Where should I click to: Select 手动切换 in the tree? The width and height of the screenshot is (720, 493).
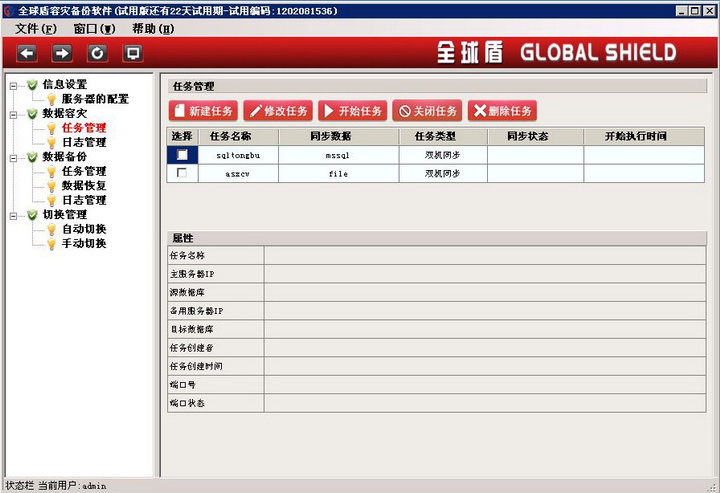[x=84, y=244]
